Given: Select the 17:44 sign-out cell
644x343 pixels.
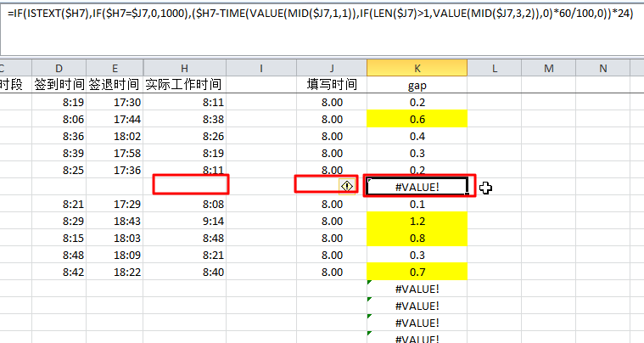Looking at the screenshot, I should click(x=115, y=119).
